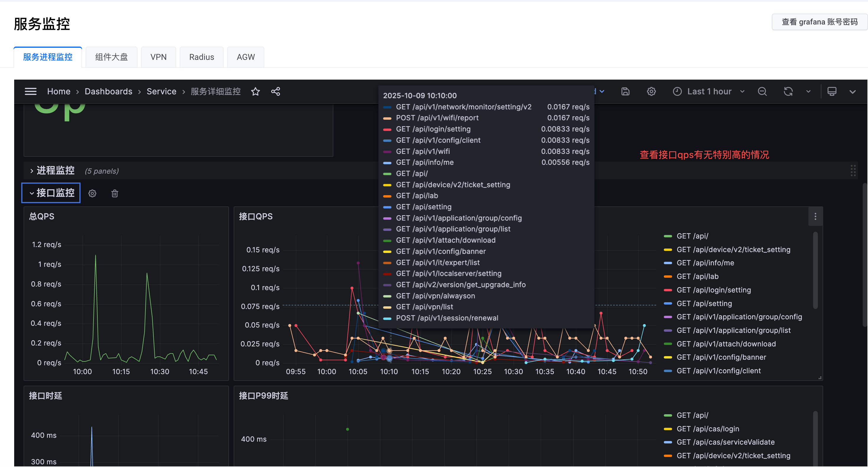
Task: Open the Dashboards breadcrumb link
Action: (x=108, y=91)
